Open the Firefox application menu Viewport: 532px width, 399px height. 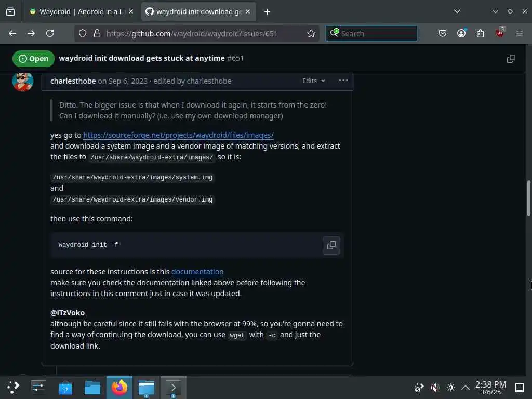(x=520, y=33)
